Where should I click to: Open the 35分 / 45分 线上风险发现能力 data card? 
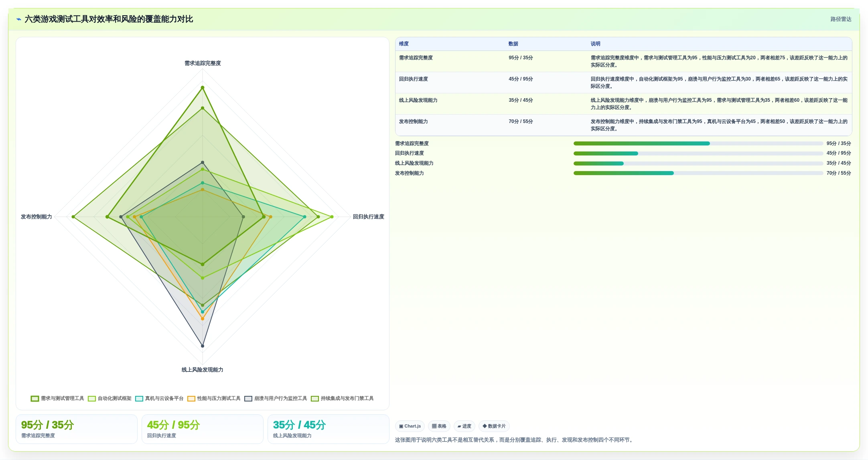pyautogui.click(x=329, y=429)
